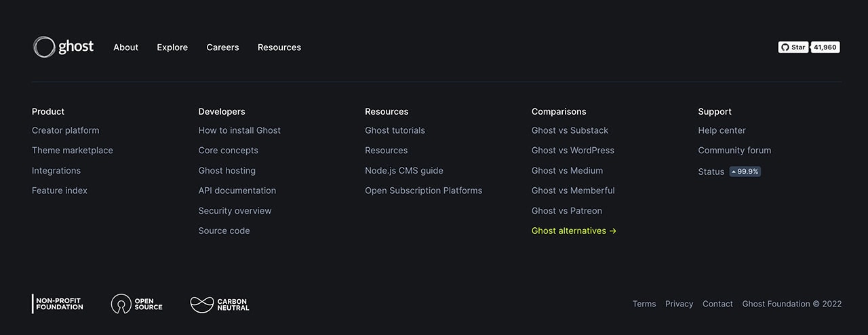Click the Open Source badge icon
Image resolution: width=868 pixels, height=335 pixels.
(121, 304)
